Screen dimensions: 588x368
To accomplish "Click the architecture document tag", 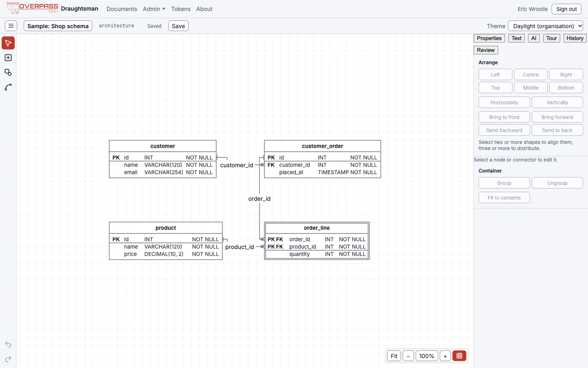I will coord(116,26).
